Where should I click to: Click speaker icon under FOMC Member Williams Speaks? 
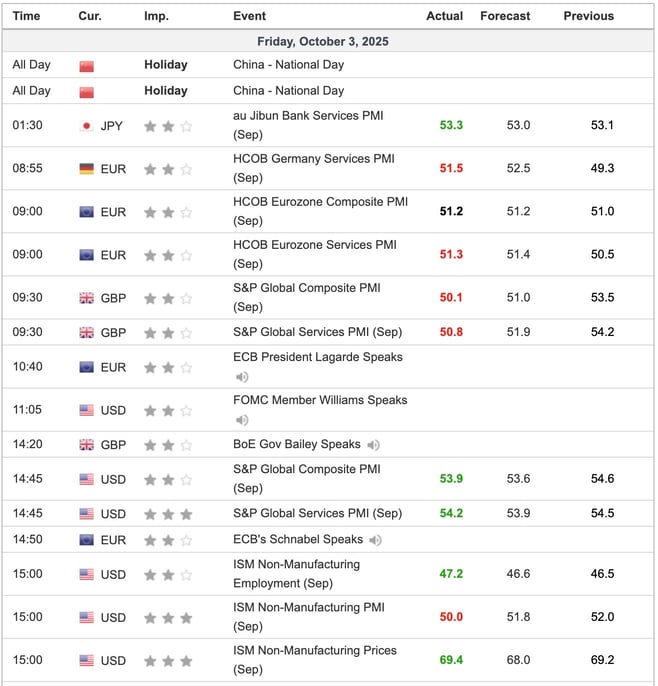(x=242, y=420)
